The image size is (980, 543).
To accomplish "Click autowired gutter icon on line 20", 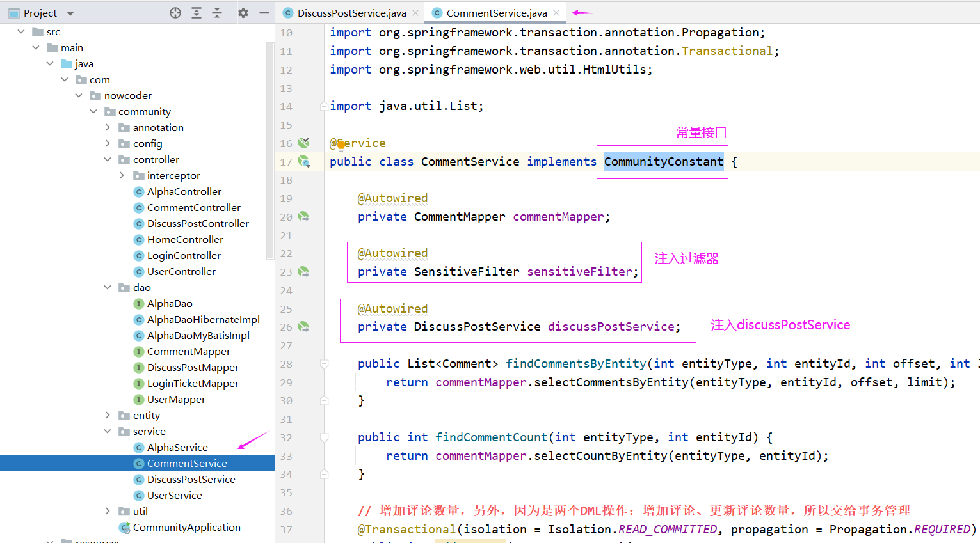I will (x=303, y=217).
